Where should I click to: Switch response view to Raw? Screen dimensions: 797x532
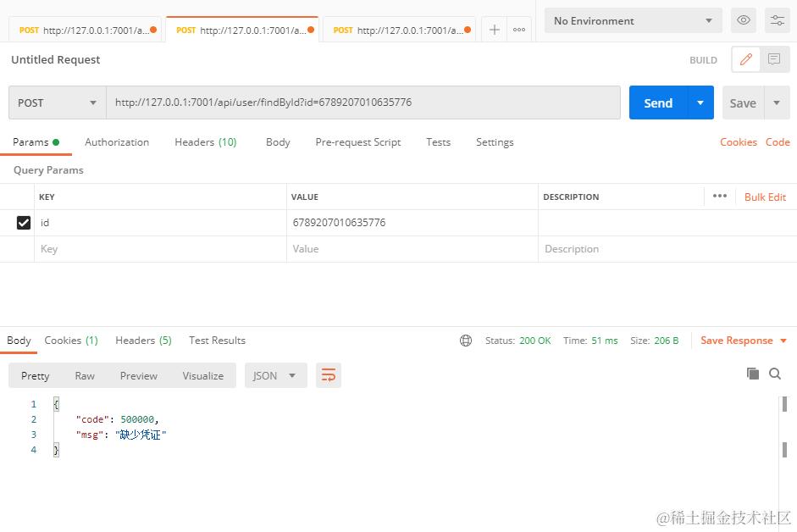point(85,375)
